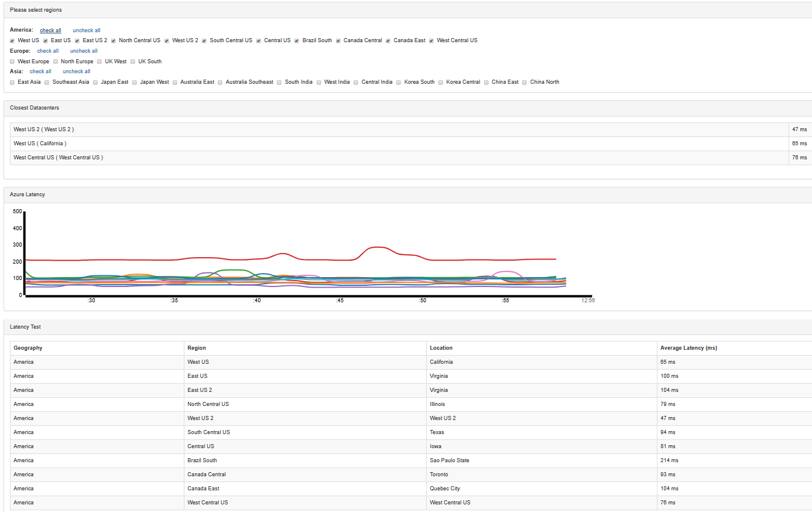Click Europe's check all link
This screenshot has height=512, width=812.
(48, 51)
